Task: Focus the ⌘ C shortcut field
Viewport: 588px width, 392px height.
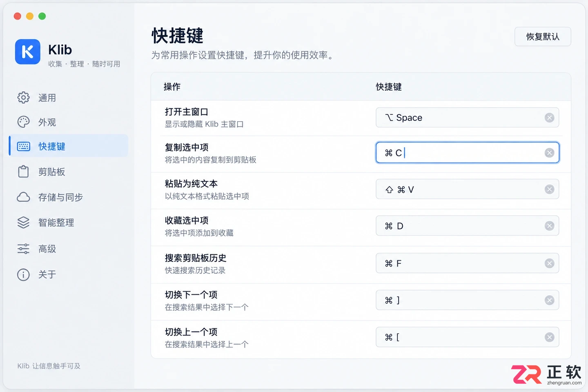Action: pyautogui.click(x=467, y=153)
